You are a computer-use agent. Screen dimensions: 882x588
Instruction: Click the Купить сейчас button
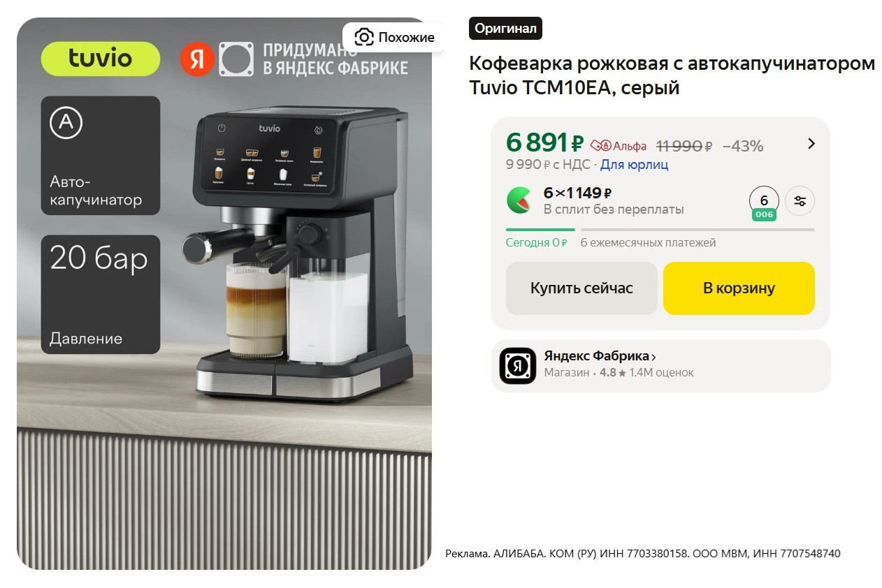[581, 288]
